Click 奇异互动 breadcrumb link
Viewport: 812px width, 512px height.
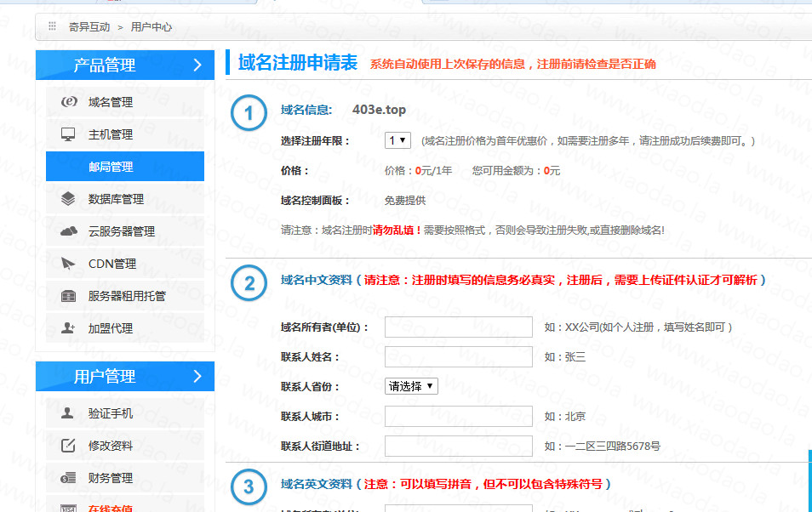click(x=89, y=27)
